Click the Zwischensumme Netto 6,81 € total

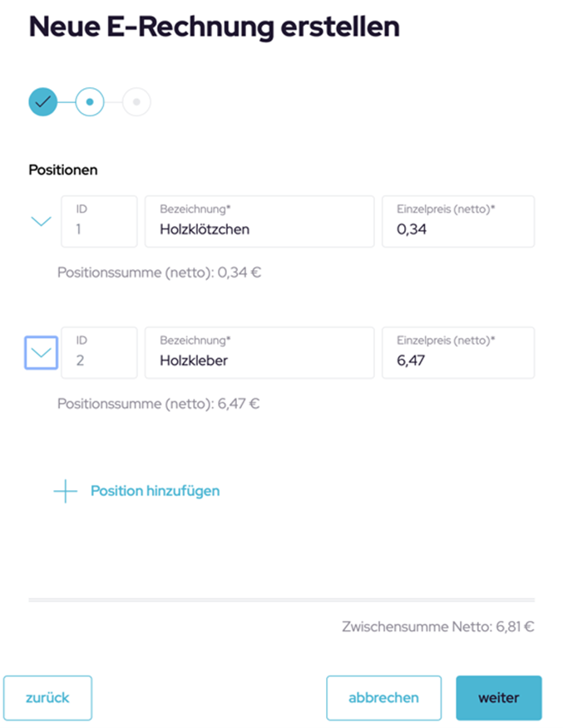click(x=437, y=626)
